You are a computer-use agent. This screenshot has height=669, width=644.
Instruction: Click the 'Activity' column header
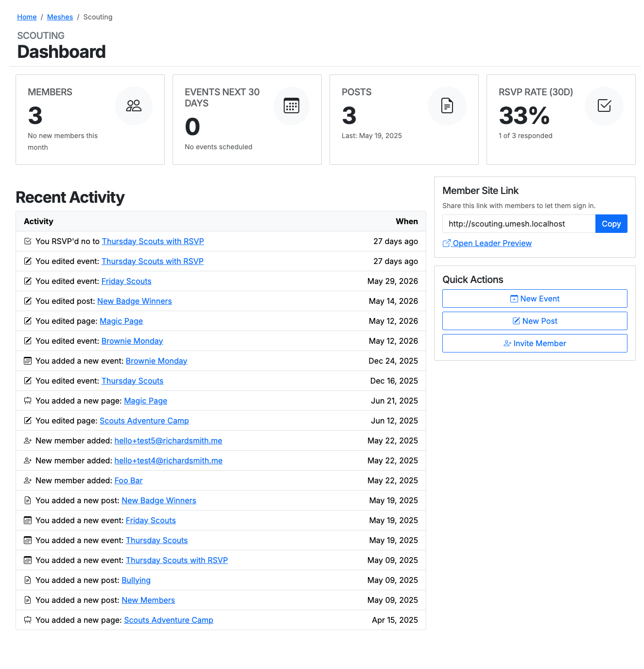[38, 221]
